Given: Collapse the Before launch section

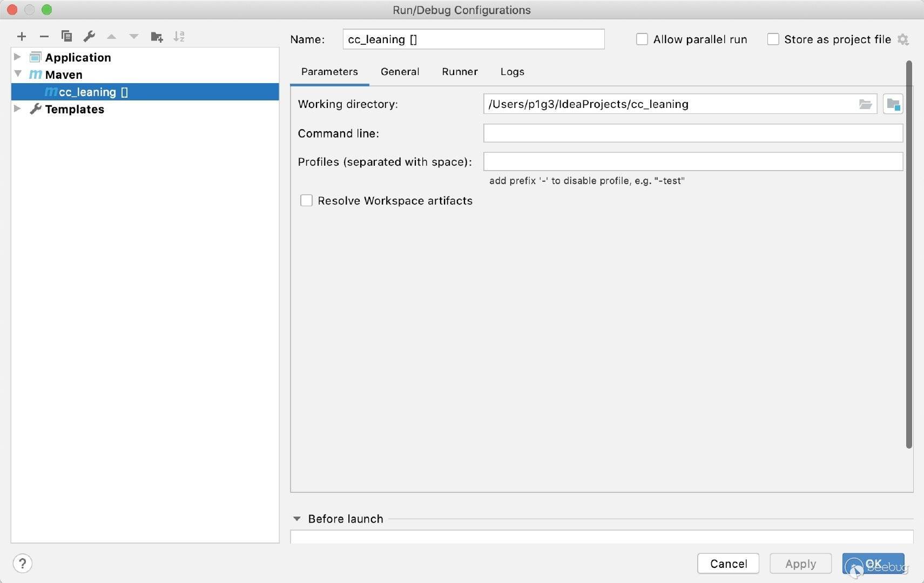Looking at the screenshot, I should [297, 519].
